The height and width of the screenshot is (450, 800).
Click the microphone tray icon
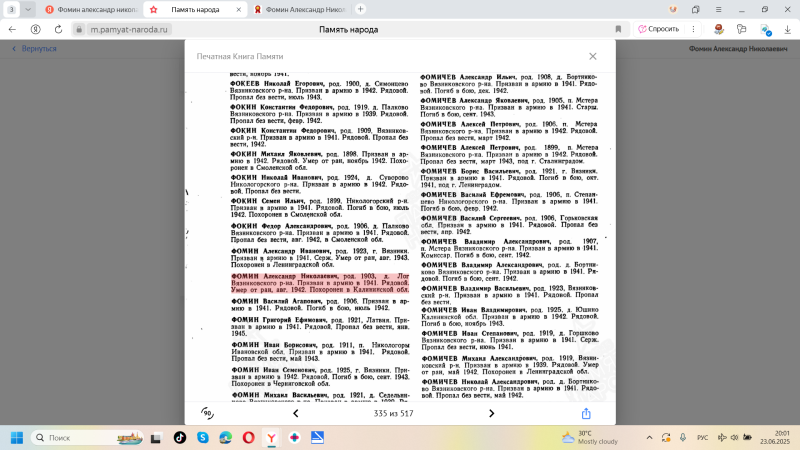click(x=683, y=438)
